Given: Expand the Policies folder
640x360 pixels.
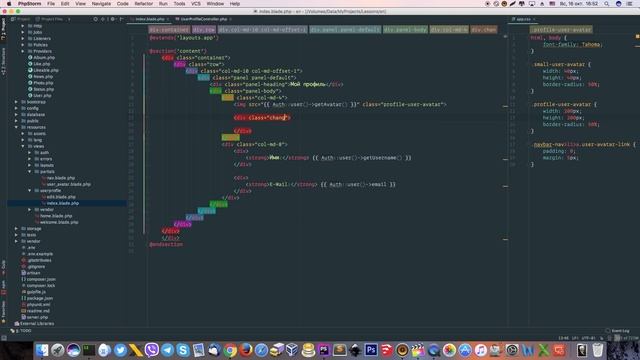Looking at the screenshot, I should click(23, 45).
